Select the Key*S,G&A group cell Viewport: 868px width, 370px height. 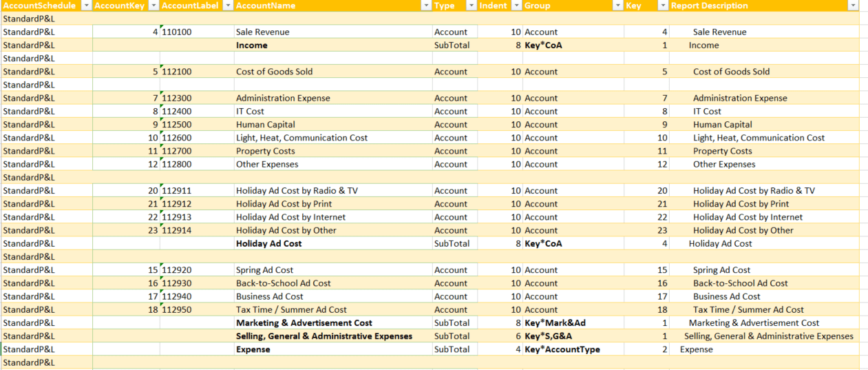point(573,336)
